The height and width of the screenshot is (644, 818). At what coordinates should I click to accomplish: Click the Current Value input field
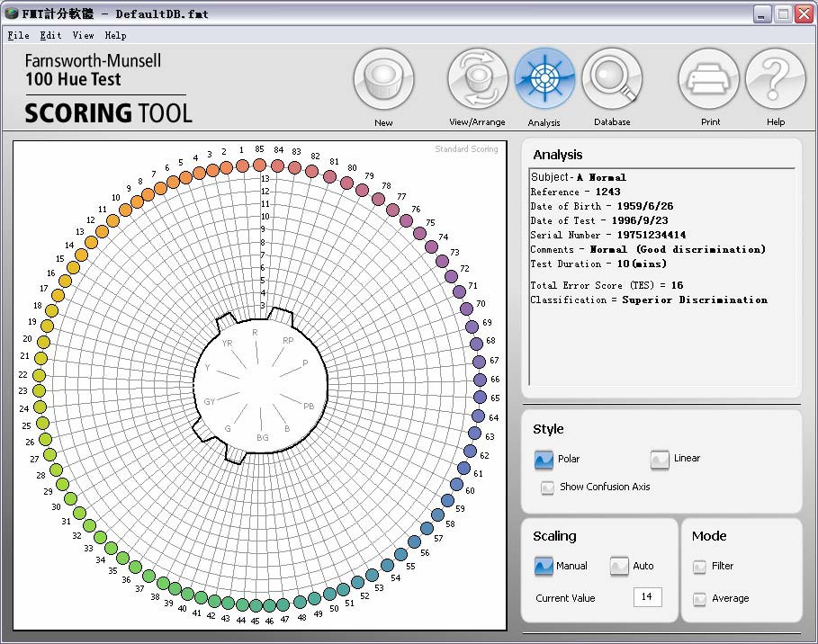click(647, 597)
